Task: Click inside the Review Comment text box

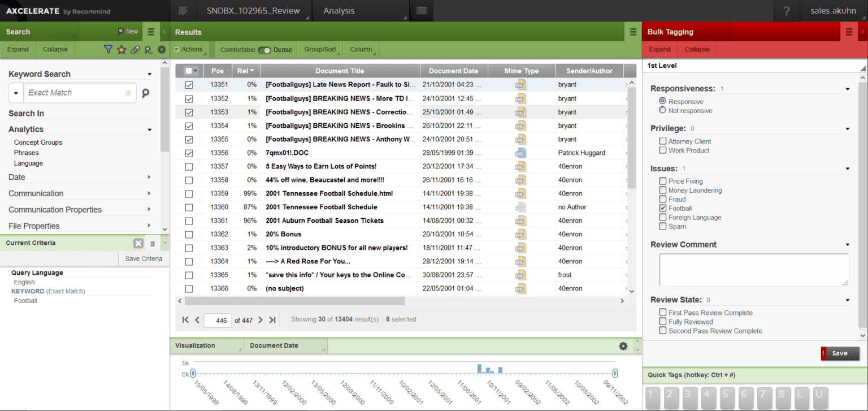Action: click(x=753, y=270)
